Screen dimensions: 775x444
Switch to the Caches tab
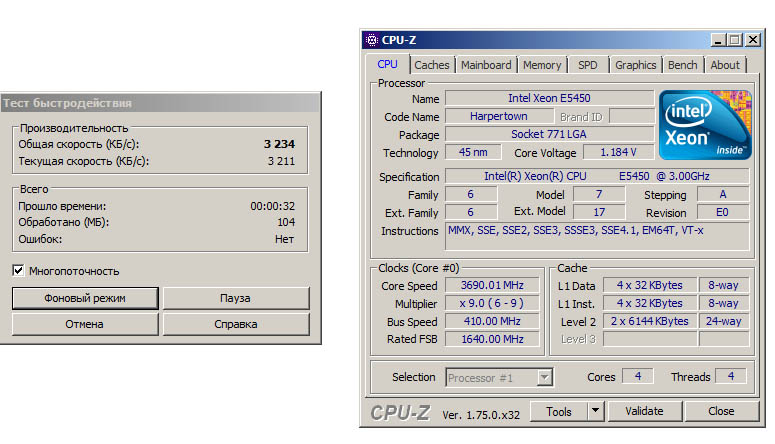(x=431, y=65)
